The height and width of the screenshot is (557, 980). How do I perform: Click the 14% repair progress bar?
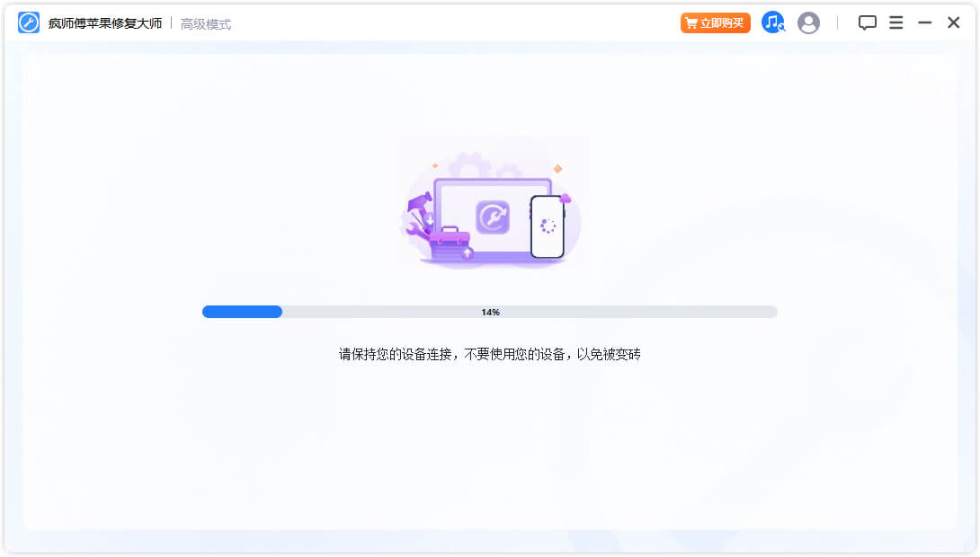[x=489, y=312]
